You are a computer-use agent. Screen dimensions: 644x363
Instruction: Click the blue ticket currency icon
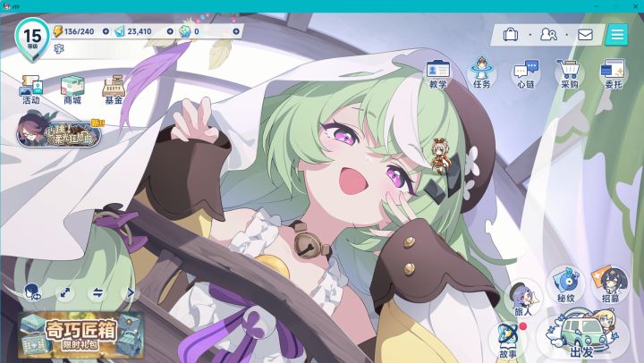120,31
